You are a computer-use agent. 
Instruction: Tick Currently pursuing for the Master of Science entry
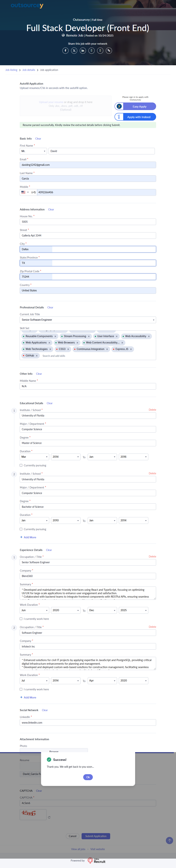[x=21, y=465]
